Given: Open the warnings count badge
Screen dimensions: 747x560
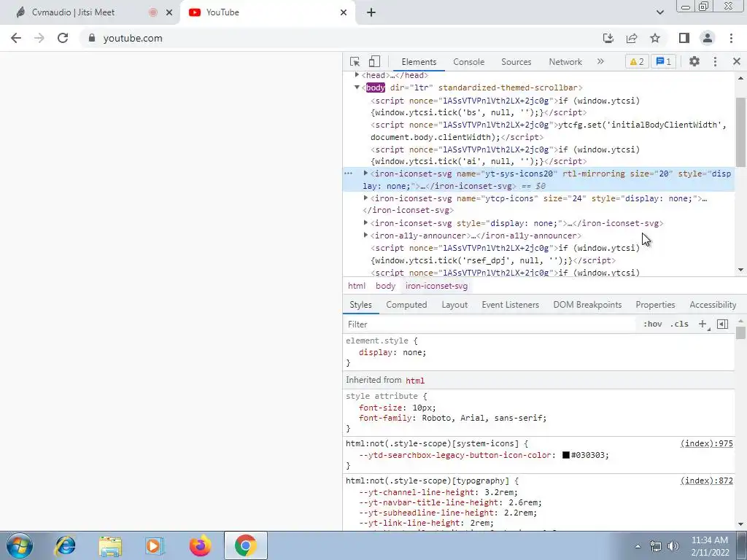Looking at the screenshot, I should 637,61.
